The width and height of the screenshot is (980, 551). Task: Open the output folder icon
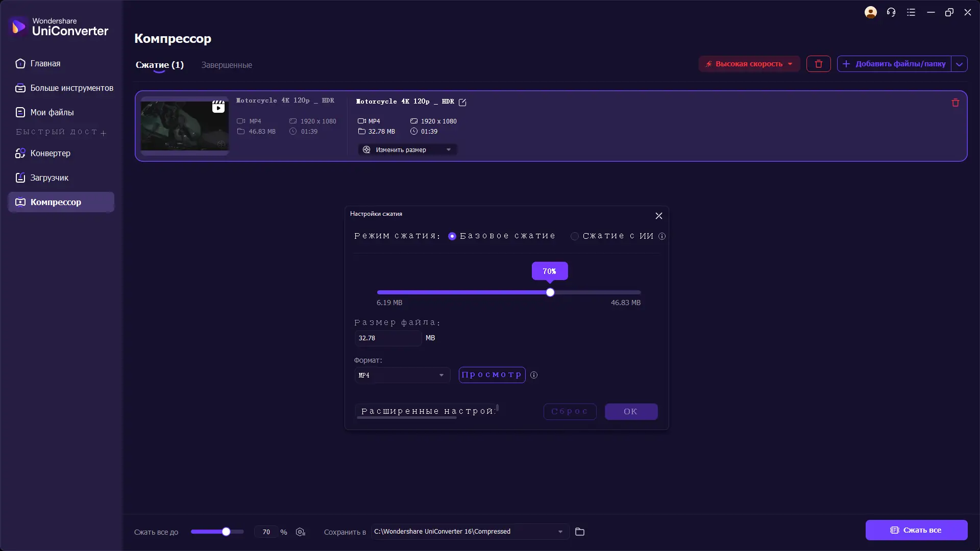tap(580, 532)
